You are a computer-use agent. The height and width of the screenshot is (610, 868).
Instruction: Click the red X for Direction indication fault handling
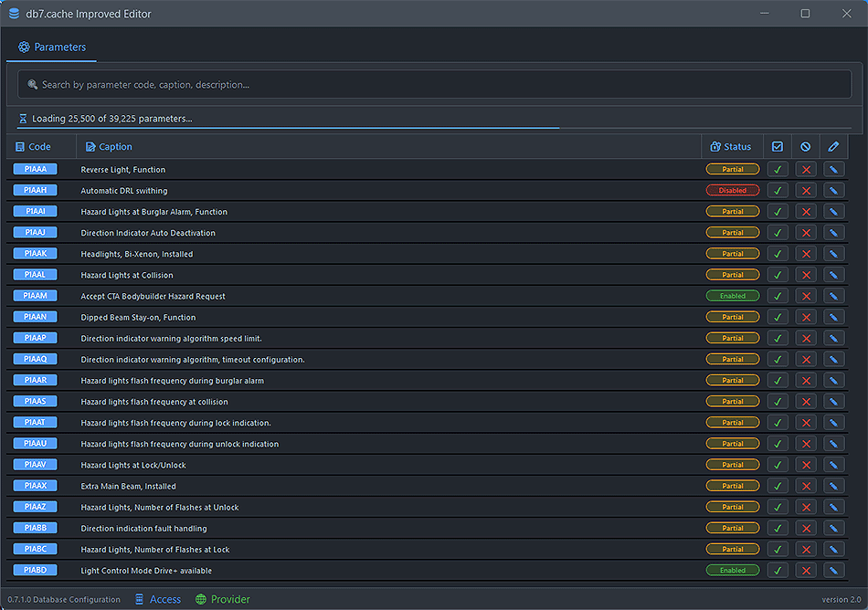tap(805, 528)
